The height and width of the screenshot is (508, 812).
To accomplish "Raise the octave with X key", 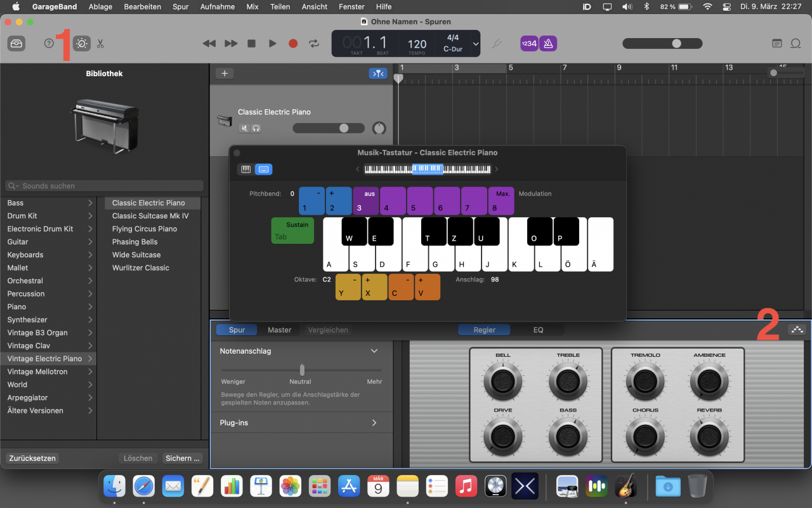I will click(x=374, y=287).
